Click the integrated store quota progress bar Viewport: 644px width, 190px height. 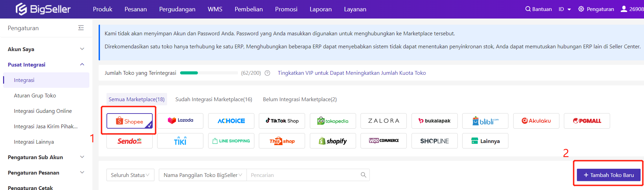click(x=209, y=73)
